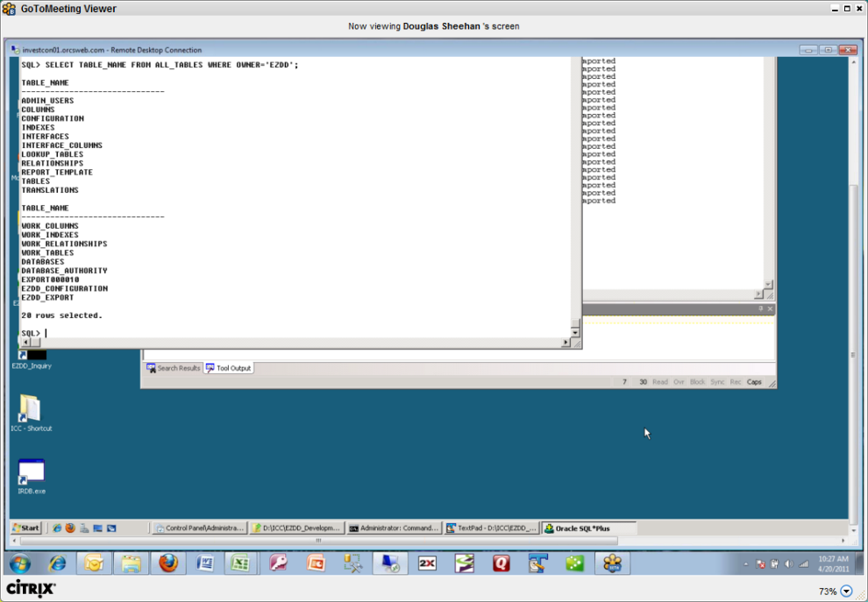Click the GoToMeeting flower icon in the taskbar
Viewport: 868px width, 602px height.
pos(612,563)
